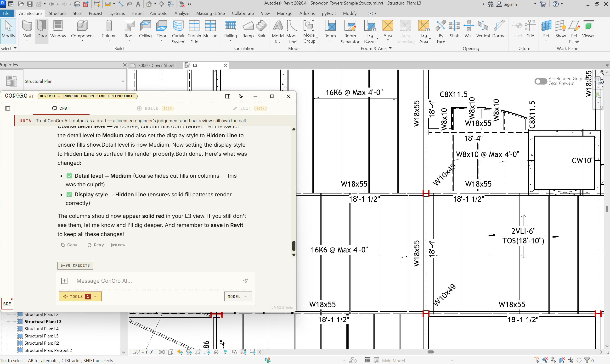Toggle Select Links in status bar
Screen dimensions: 610x364
coord(536,360)
